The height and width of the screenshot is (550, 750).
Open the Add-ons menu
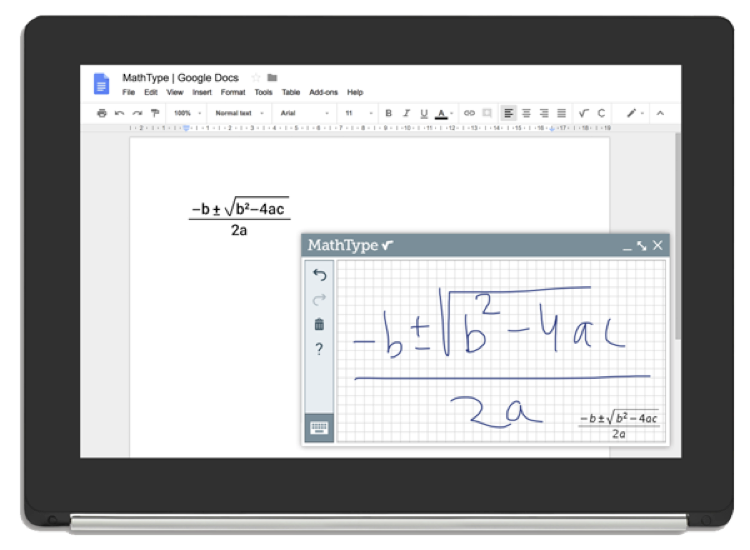(323, 92)
